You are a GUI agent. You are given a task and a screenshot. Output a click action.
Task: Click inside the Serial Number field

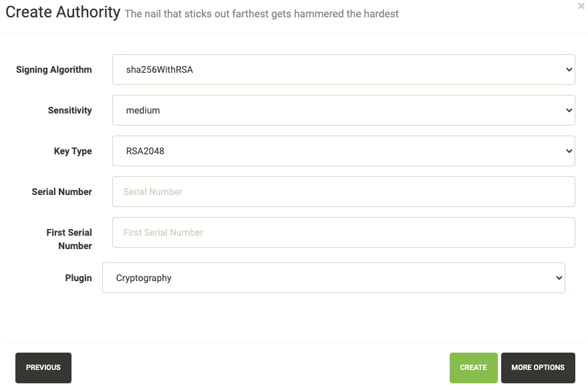343,192
